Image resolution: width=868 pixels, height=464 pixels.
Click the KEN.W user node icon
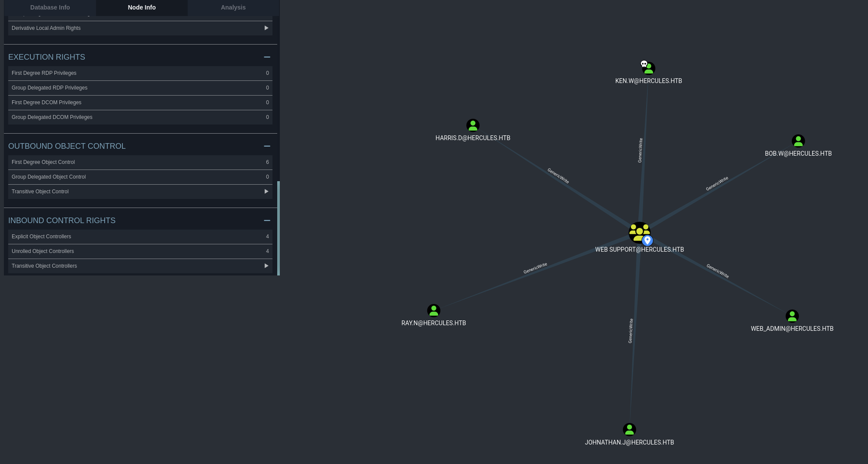pos(649,69)
